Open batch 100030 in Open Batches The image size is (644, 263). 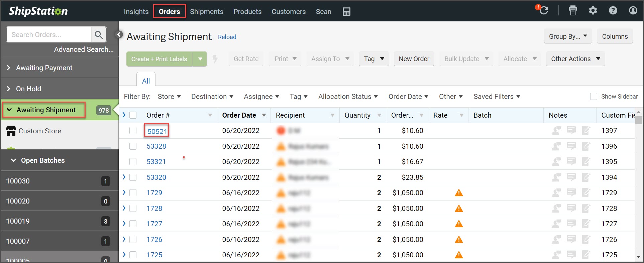(60, 181)
